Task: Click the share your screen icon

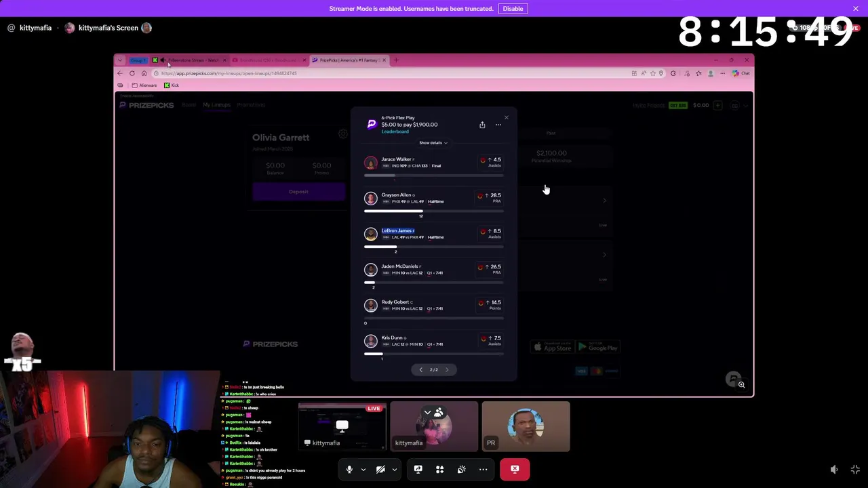Action: (x=418, y=469)
